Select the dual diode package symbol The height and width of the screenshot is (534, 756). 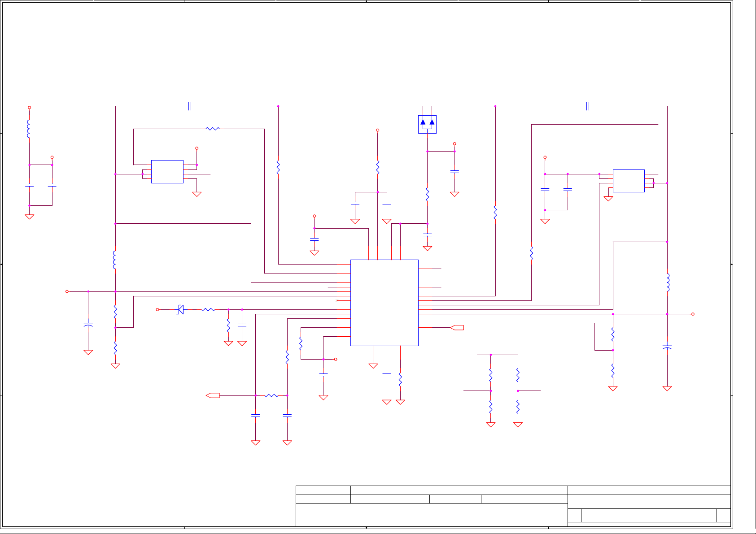(x=427, y=124)
